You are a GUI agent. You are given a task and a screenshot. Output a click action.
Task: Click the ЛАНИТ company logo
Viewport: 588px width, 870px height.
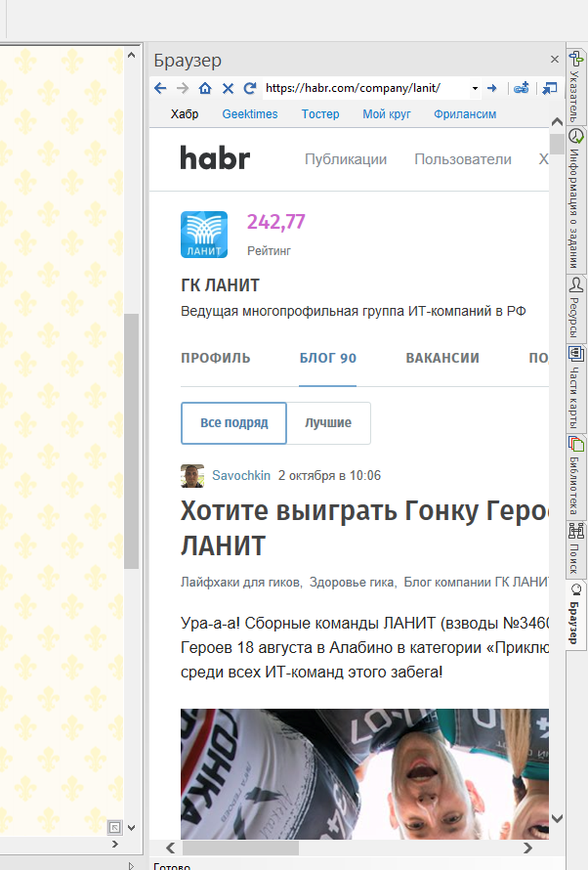click(204, 235)
